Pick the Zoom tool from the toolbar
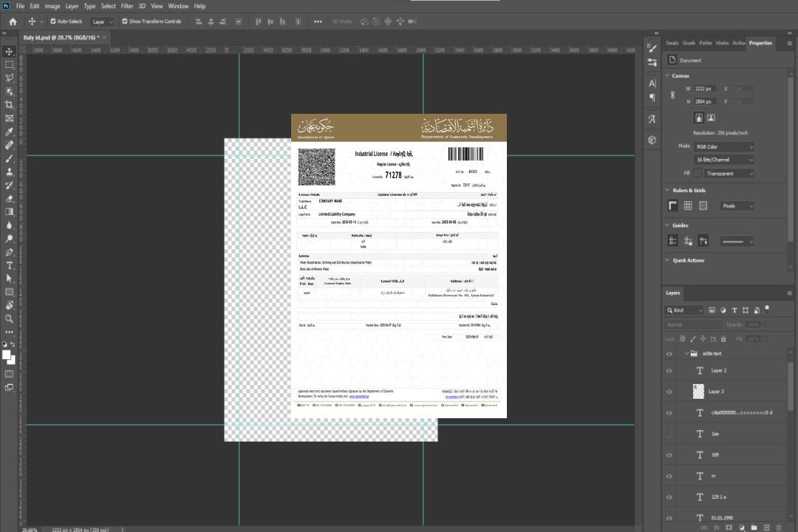The height and width of the screenshot is (532, 798). point(10,318)
